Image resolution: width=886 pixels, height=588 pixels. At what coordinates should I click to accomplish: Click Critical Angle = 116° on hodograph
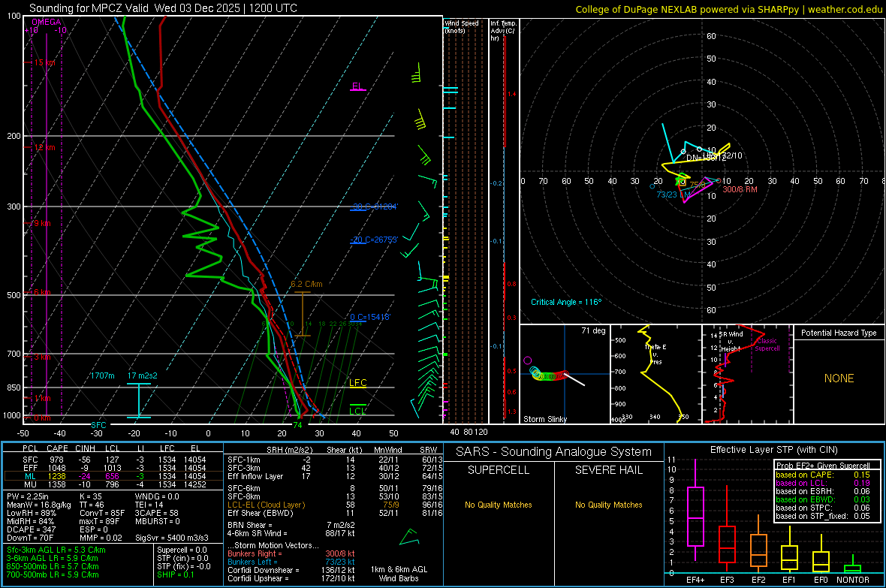coord(566,302)
